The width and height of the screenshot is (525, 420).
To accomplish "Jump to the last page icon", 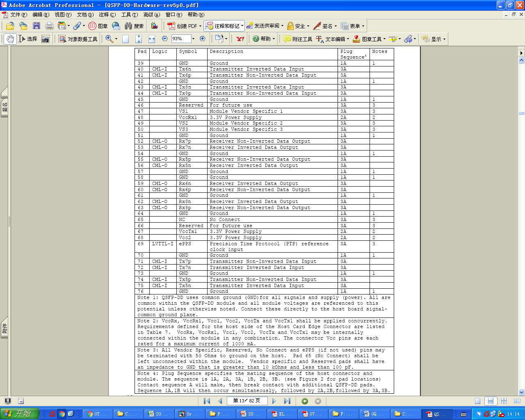I will click(x=288, y=401).
